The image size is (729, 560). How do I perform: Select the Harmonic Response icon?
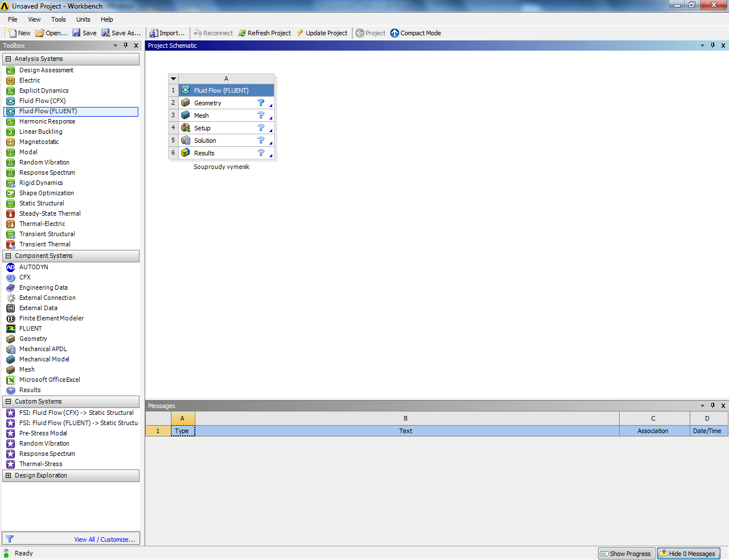10,121
